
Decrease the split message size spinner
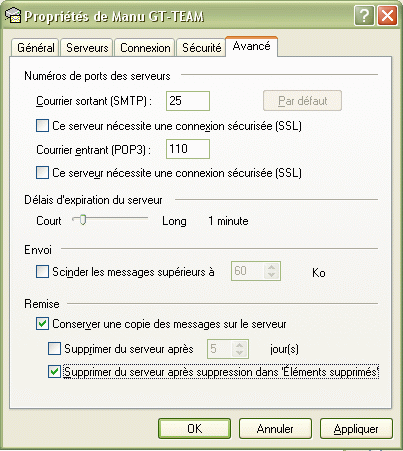[x=272, y=275]
